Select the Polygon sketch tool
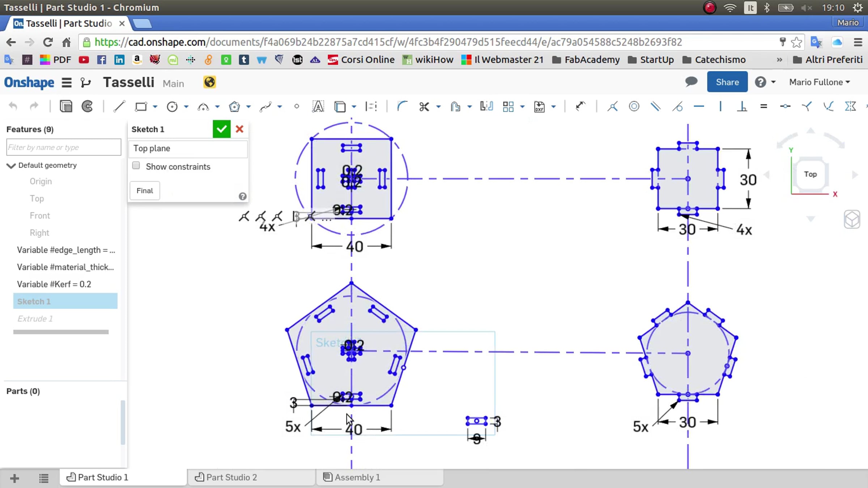This screenshot has height=488, width=868. pyautogui.click(x=234, y=106)
